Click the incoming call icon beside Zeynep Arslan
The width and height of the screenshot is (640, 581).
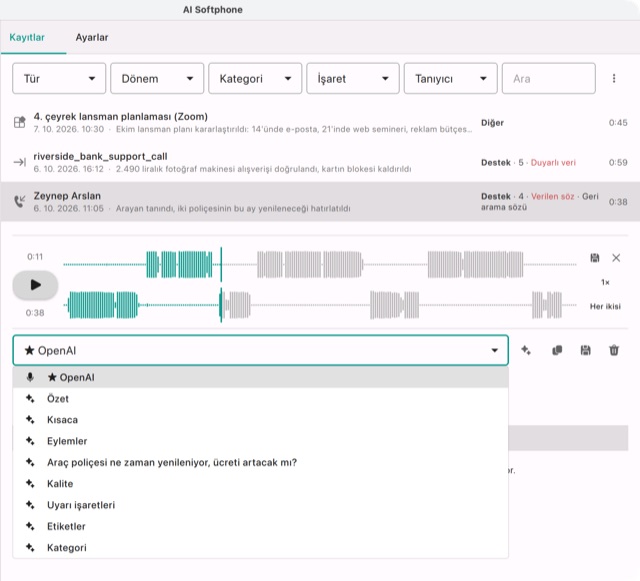(x=20, y=201)
